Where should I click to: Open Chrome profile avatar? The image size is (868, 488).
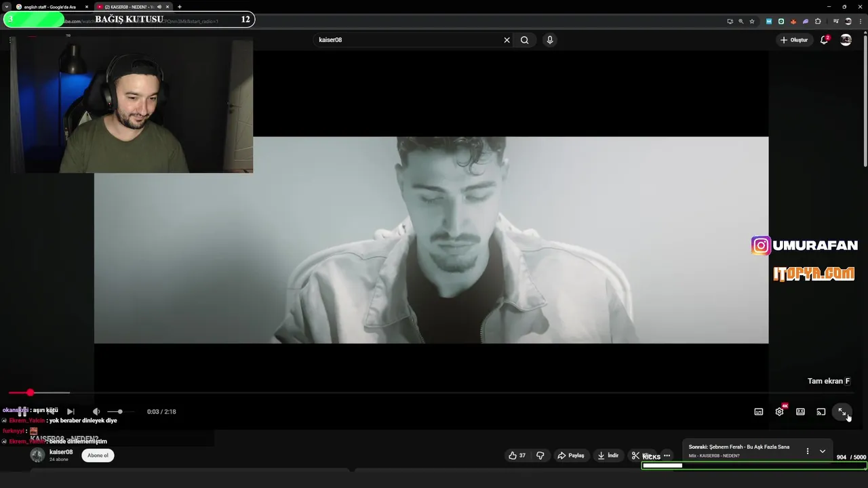pyautogui.click(x=848, y=21)
